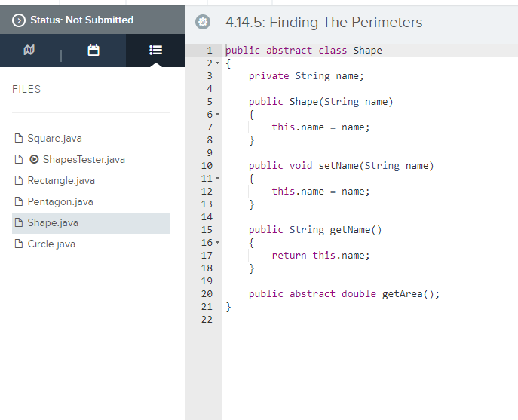Click the file icon beside Circle.java
The width and height of the screenshot is (518, 420).
19,244
